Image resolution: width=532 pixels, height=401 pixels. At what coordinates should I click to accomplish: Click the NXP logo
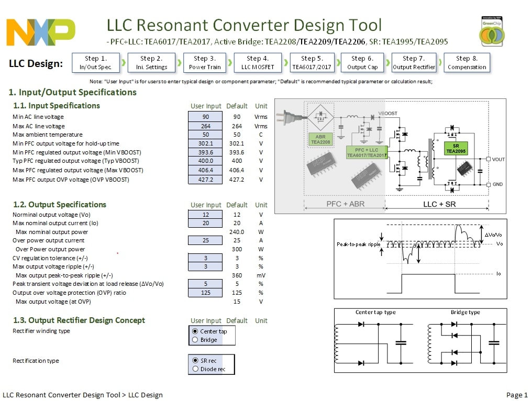pyautogui.click(x=40, y=32)
